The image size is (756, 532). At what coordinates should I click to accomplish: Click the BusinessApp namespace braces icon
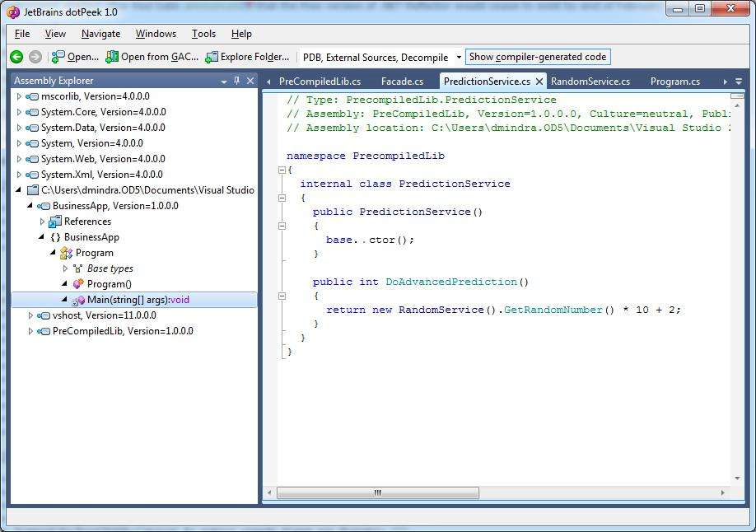55,237
